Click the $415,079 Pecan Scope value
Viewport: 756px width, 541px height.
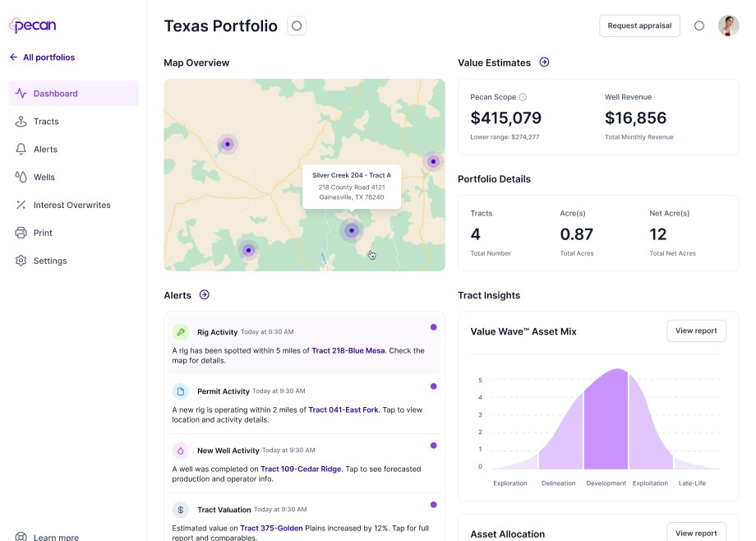coord(505,118)
